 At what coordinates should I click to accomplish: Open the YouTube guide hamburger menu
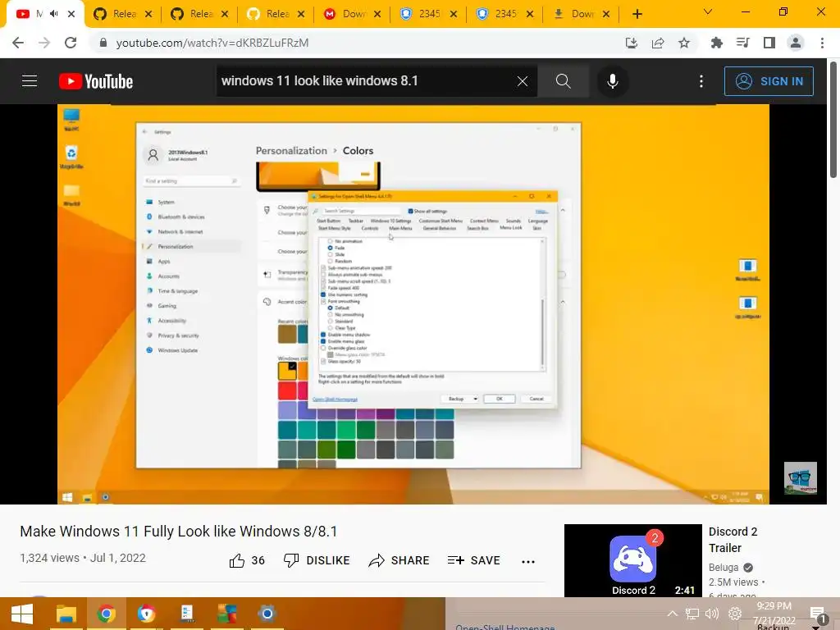click(x=30, y=81)
